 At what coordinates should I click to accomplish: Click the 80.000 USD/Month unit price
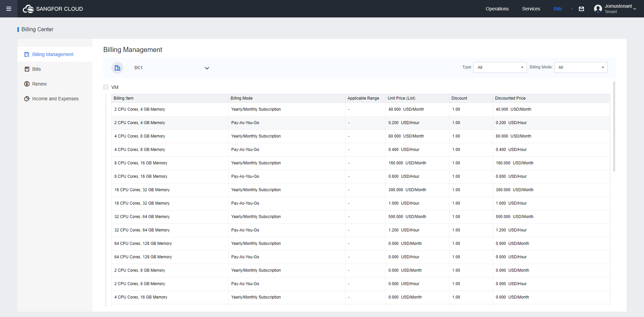point(406,136)
